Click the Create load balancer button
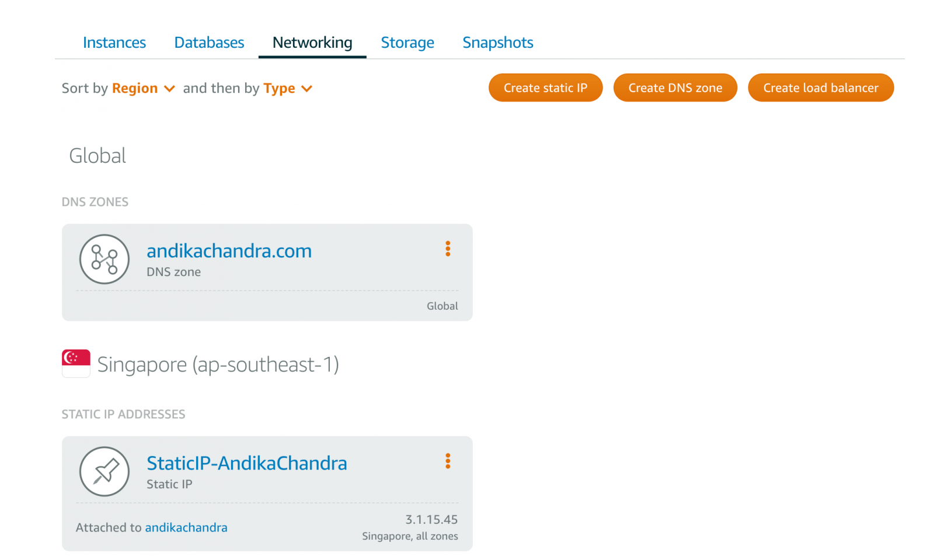The width and height of the screenshot is (934, 560). [x=821, y=87]
